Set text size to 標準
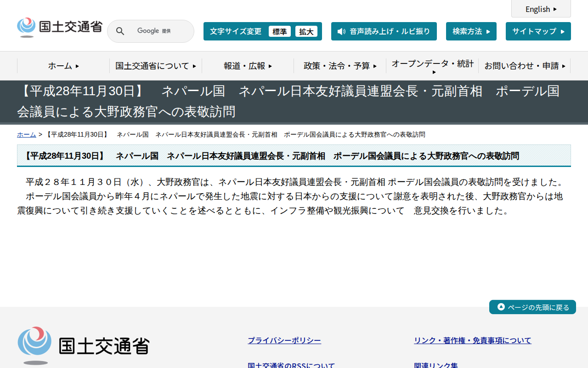Viewport: 588px width, 368px height. (280, 31)
